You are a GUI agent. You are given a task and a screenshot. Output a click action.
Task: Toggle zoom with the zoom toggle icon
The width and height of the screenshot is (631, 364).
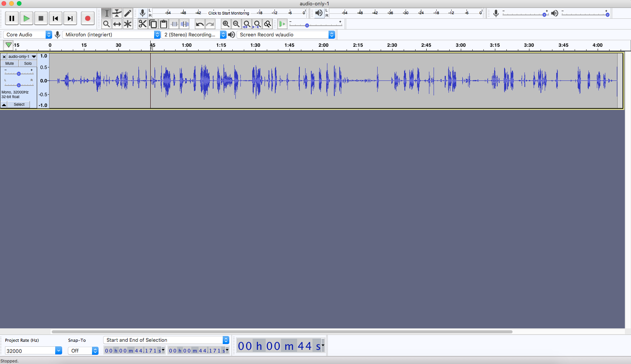[268, 24]
